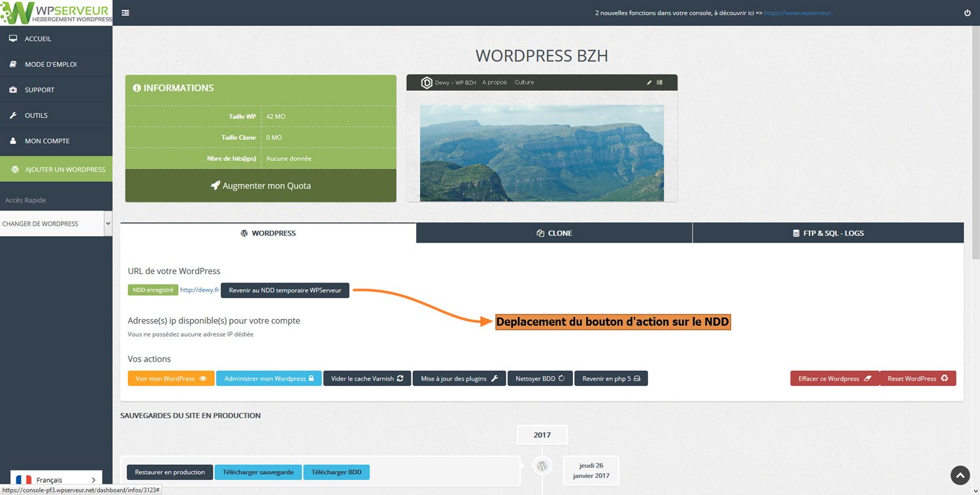Open Accueil in the sidebar

(56, 39)
